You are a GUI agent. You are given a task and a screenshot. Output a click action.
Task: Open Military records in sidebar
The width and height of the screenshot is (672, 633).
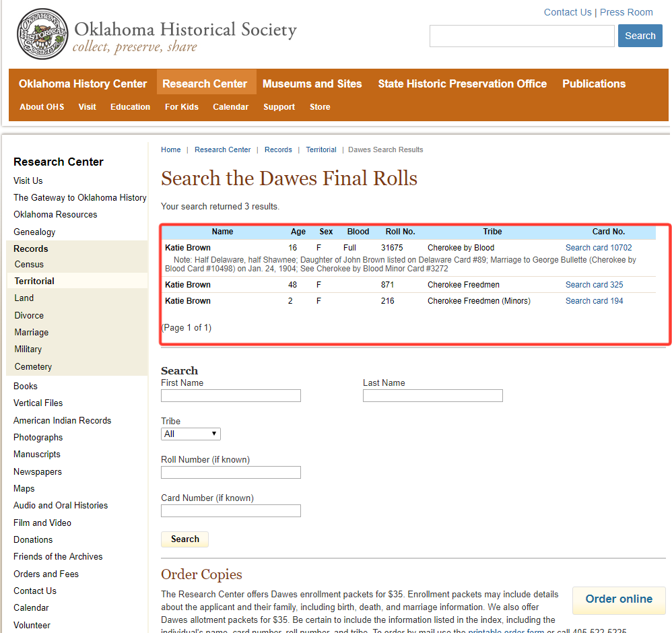click(28, 349)
